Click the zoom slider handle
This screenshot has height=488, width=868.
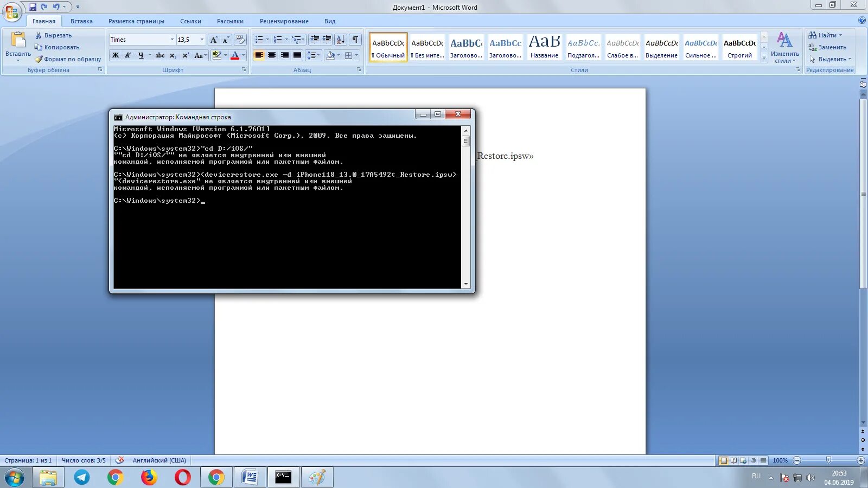click(x=828, y=460)
